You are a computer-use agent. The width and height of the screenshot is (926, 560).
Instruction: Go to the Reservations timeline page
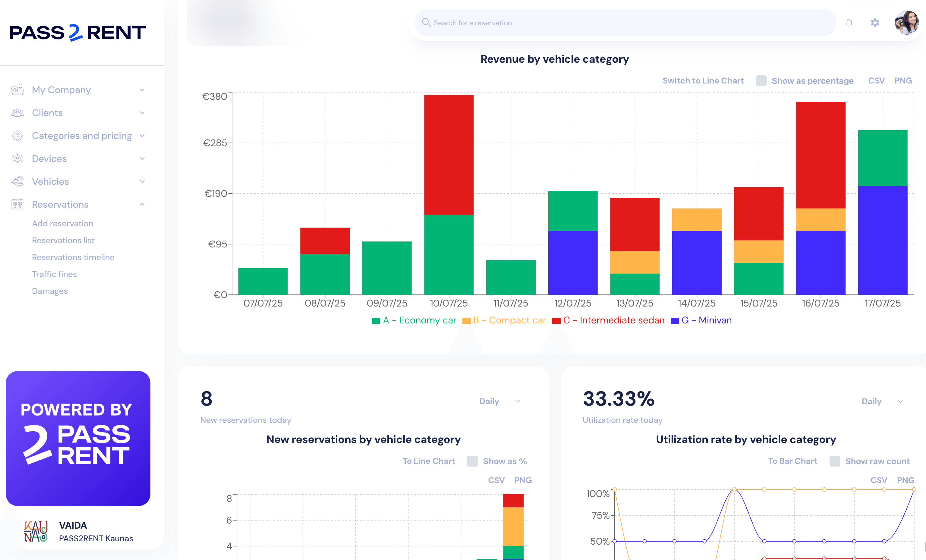[x=73, y=257]
